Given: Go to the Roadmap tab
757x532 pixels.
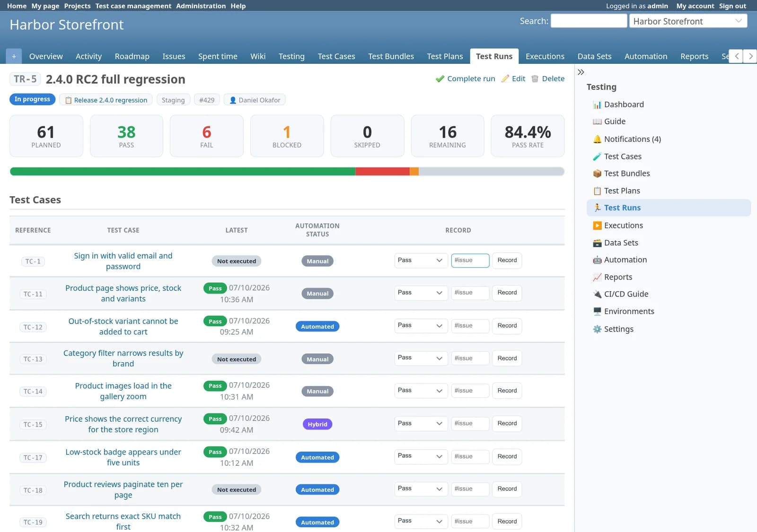Looking at the screenshot, I should pyautogui.click(x=132, y=56).
